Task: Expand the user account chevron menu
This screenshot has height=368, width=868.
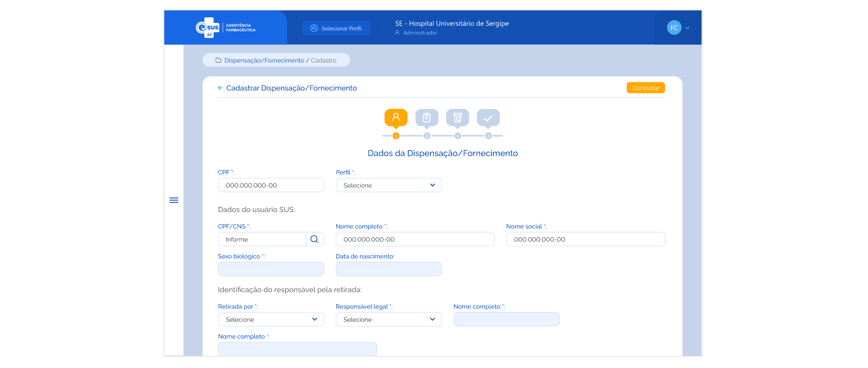Action: 687,28
